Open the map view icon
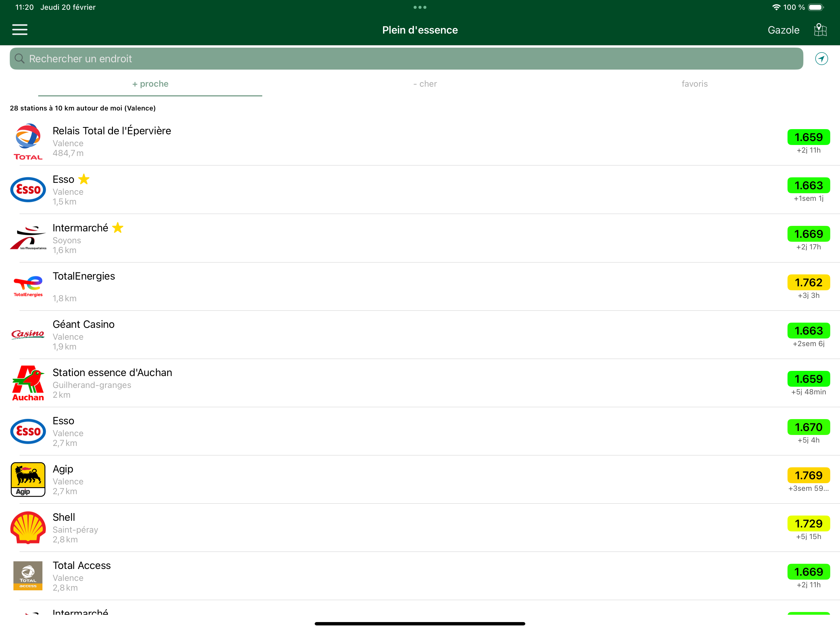Screen dimensions: 840x630 pyautogui.click(x=820, y=30)
